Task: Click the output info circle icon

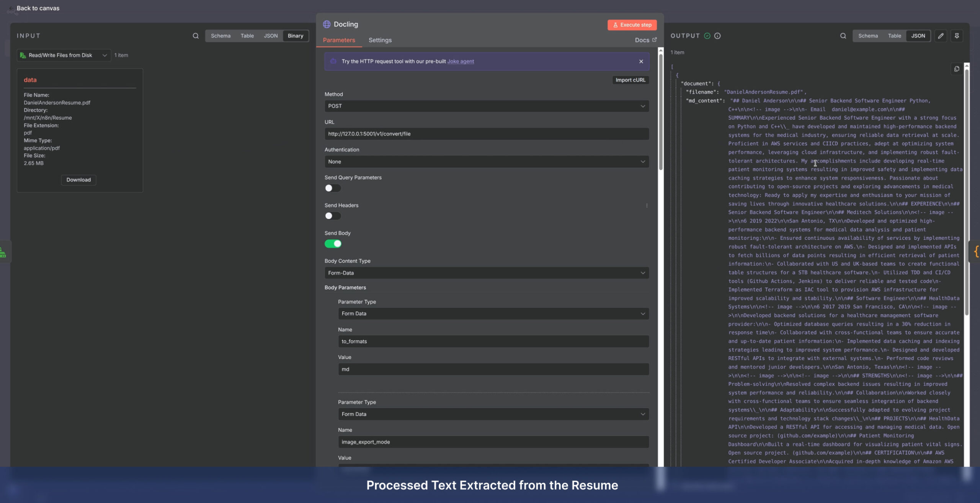Action: [x=717, y=36]
